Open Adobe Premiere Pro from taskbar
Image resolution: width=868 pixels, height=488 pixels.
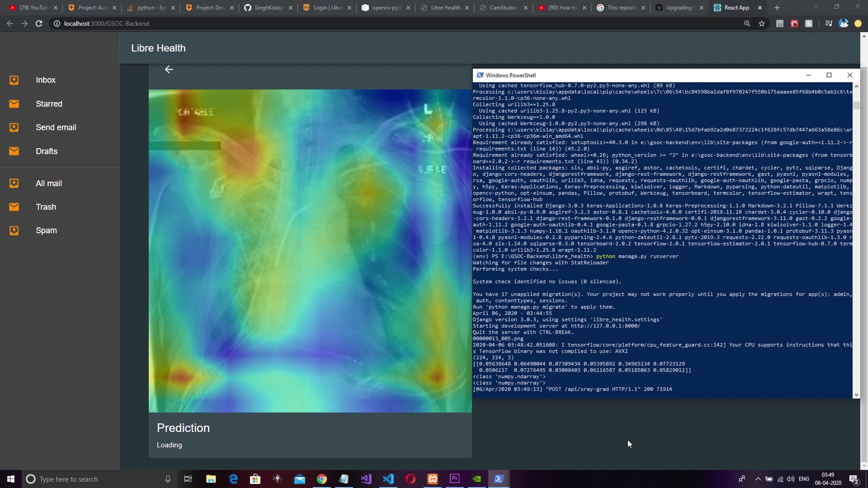point(455,479)
